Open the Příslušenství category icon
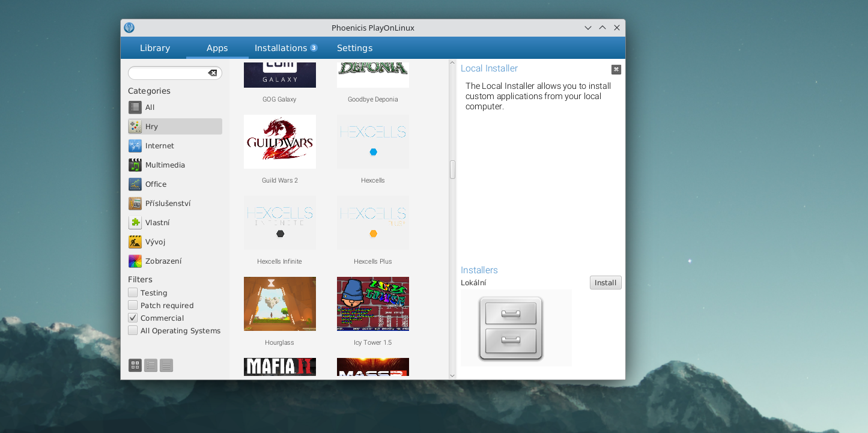This screenshot has width=868, height=433. coord(135,204)
